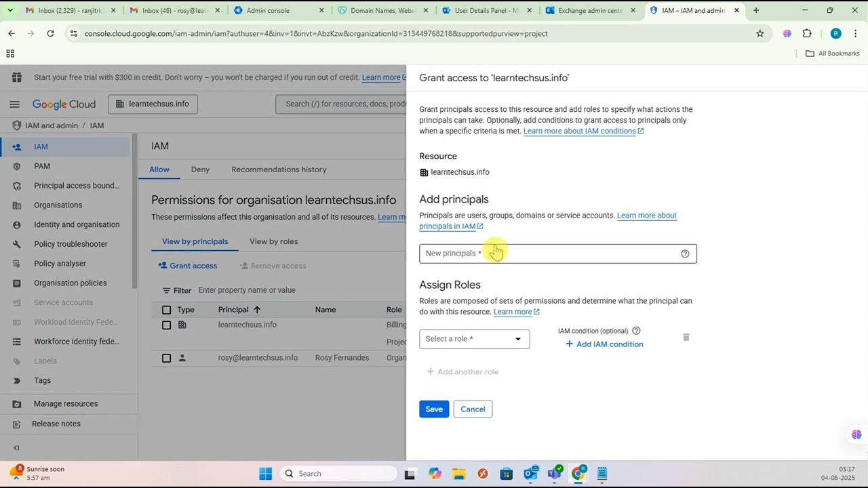This screenshot has width=868, height=488.
Task: Open File Explorer from the taskbar
Action: point(459,474)
